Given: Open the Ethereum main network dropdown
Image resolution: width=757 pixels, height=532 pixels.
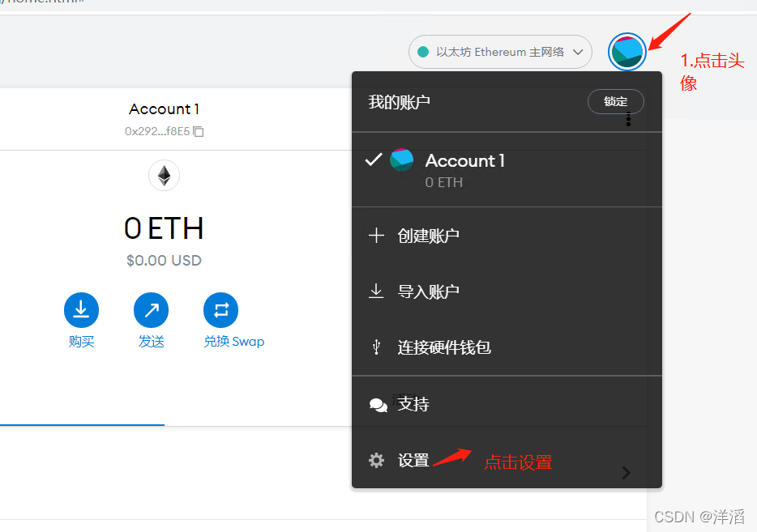Looking at the screenshot, I should [x=500, y=52].
